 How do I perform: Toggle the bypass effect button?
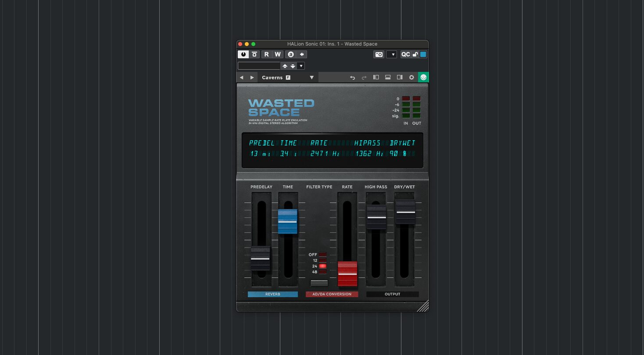point(254,54)
